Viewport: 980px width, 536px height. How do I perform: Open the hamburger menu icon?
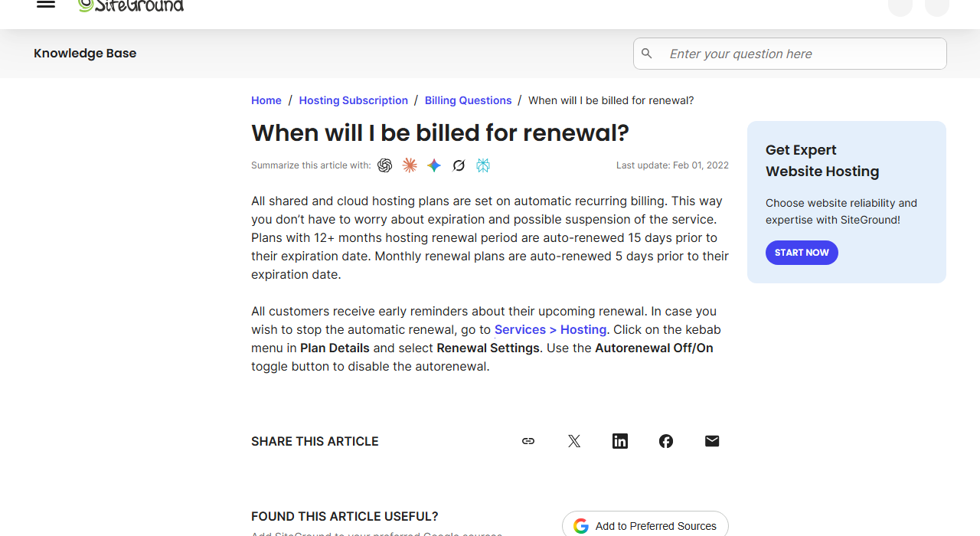46,4
